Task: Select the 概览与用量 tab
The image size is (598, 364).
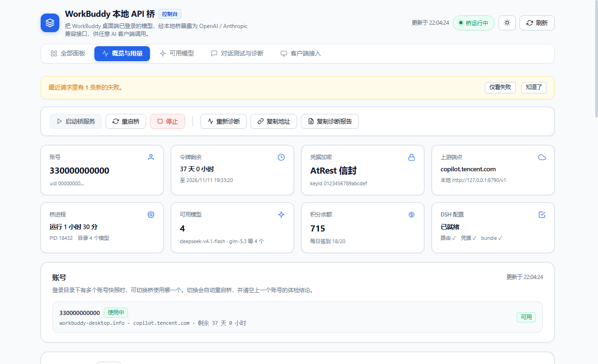Action: (122, 54)
